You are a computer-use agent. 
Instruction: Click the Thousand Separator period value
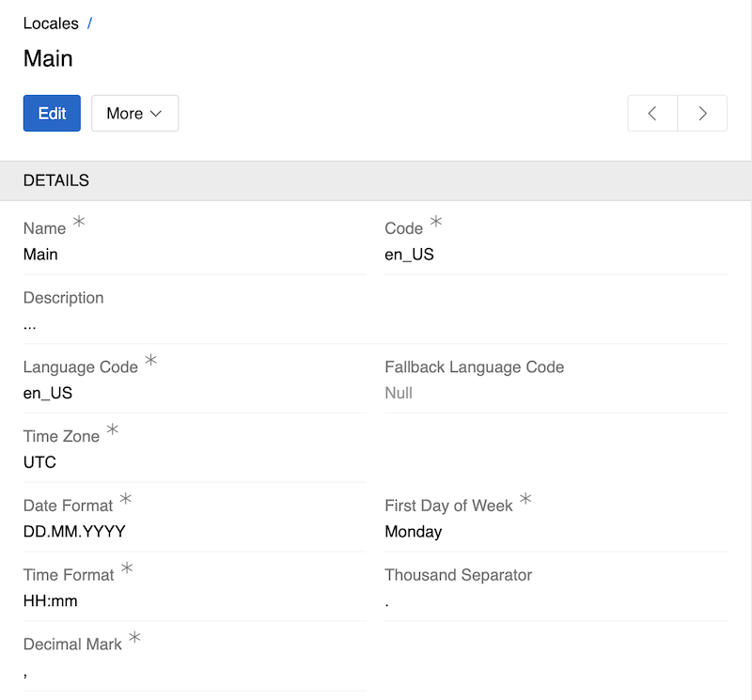click(387, 603)
